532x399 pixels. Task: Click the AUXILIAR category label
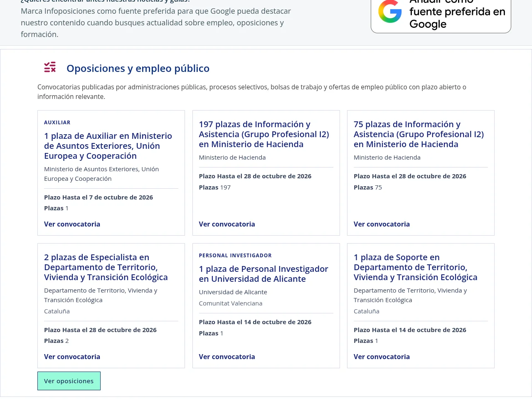pos(57,123)
